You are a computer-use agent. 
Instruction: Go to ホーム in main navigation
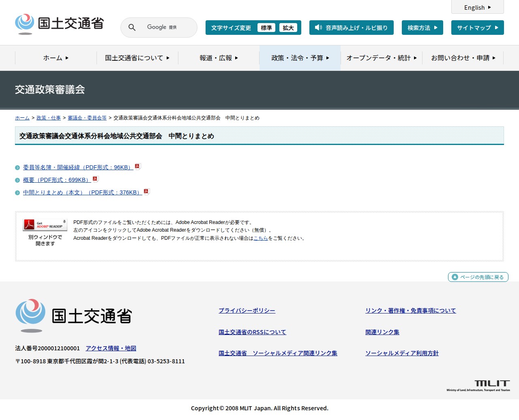pos(56,58)
